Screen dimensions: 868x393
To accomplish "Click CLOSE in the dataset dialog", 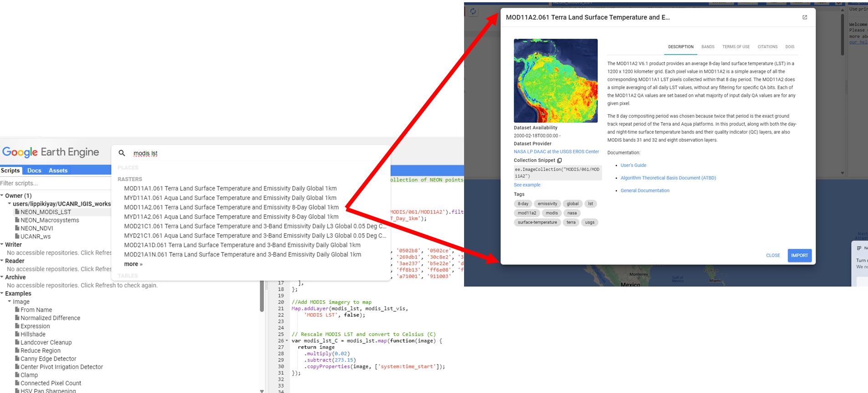I will [x=773, y=256].
